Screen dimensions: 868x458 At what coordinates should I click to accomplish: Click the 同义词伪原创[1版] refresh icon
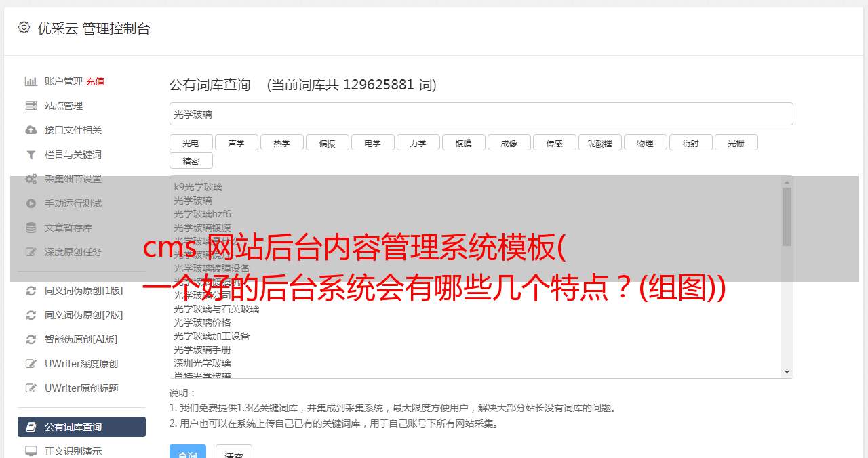coord(31,291)
